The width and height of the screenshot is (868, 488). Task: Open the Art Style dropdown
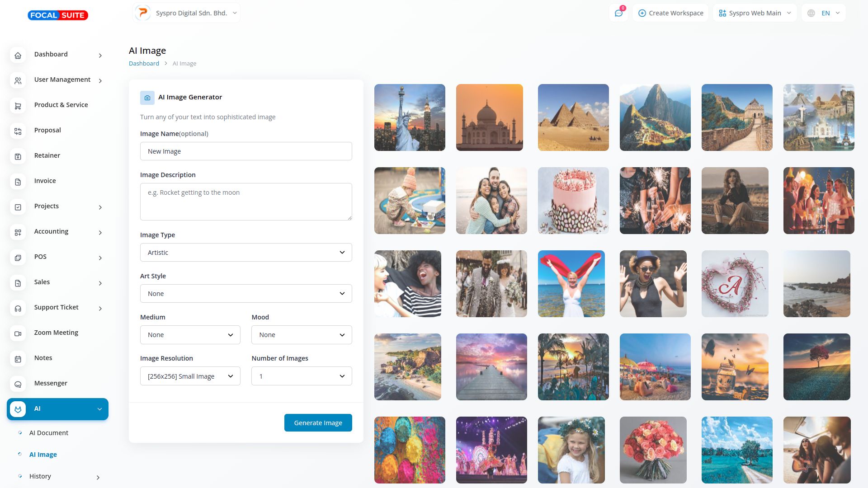pyautogui.click(x=245, y=294)
